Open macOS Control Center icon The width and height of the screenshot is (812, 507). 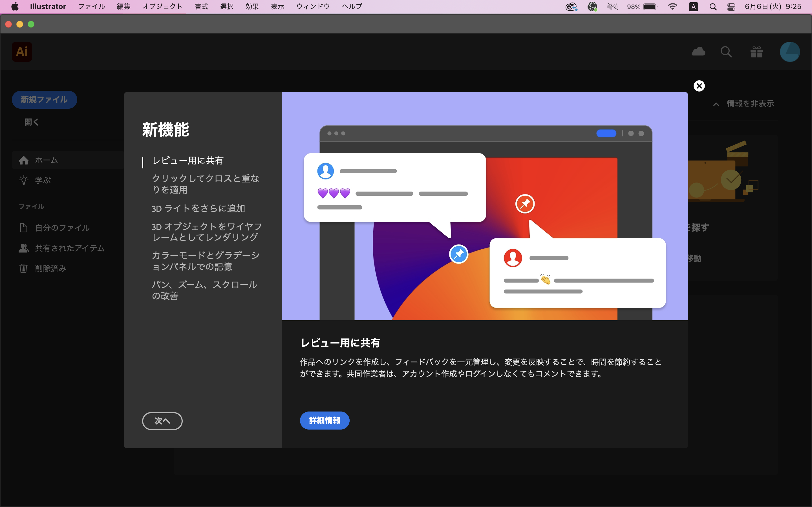click(x=731, y=7)
